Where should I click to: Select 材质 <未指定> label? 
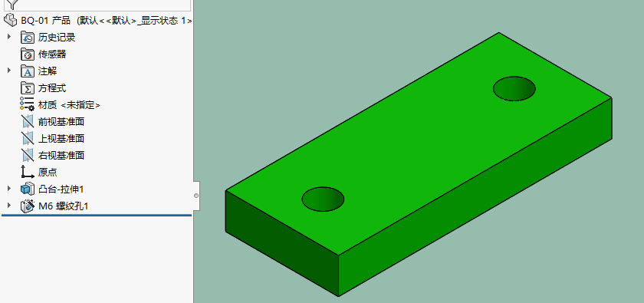(x=70, y=105)
